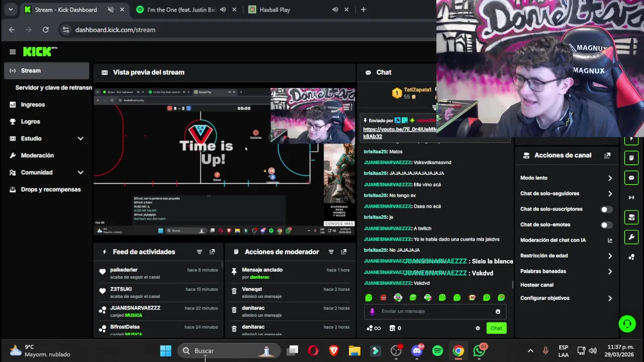Open Restricción de edad options
644x362 pixels.
tap(567, 256)
